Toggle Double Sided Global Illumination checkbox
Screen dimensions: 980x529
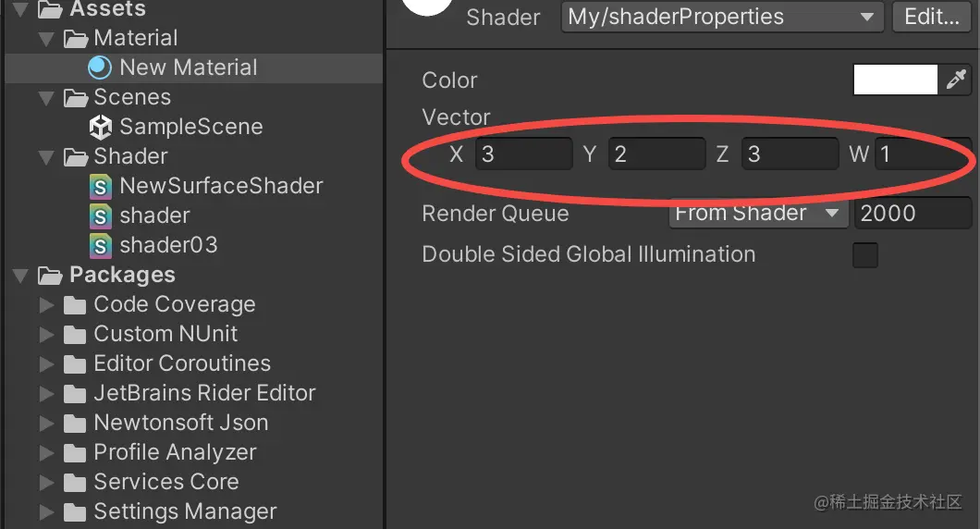[864, 255]
